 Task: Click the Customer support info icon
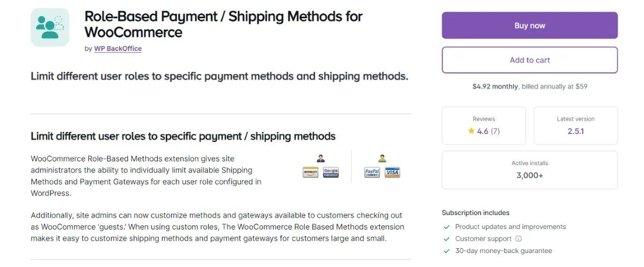click(518, 239)
